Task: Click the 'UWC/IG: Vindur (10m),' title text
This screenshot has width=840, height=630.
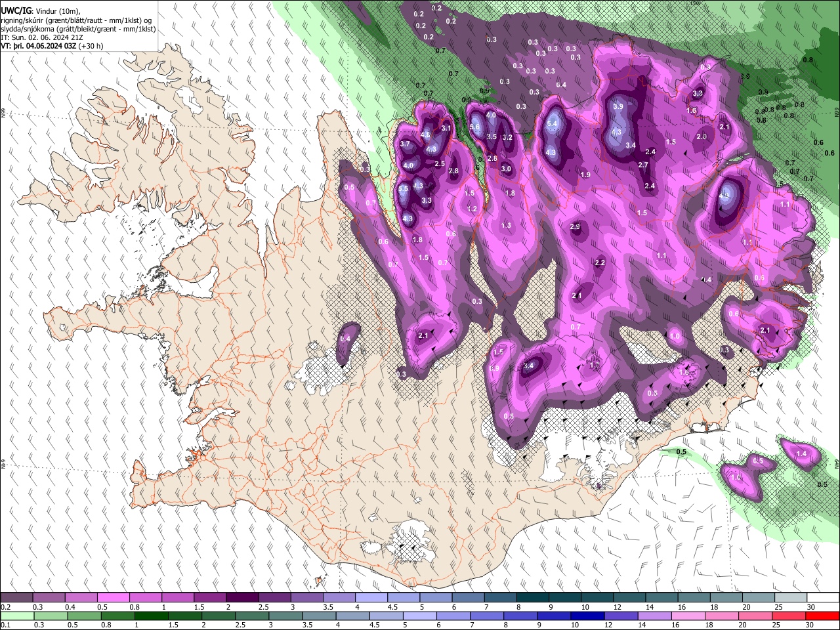Action: [40, 11]
